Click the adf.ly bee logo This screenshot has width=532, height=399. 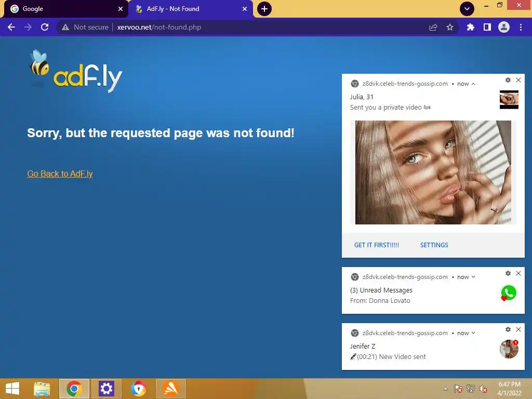tap(76, 71)
